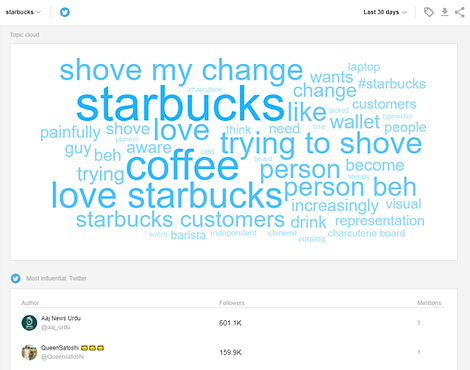Click Twitter icon beside Most influential
470x370 pixels.
tap(16, 278)
